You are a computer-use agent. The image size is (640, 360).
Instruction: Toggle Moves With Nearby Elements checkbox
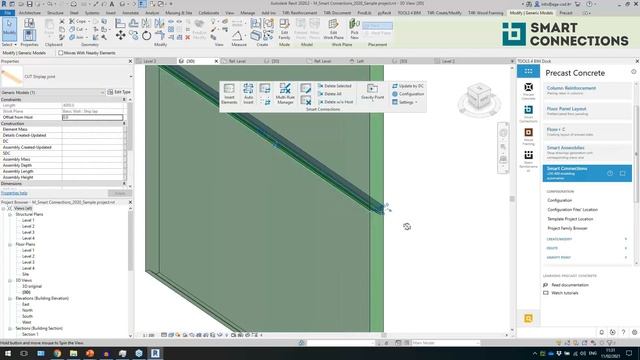[x=60, y=53]
